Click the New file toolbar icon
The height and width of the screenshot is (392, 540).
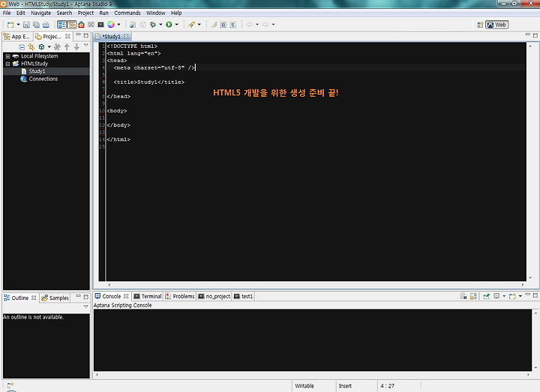pyautogui.click(x=10, y=25)
